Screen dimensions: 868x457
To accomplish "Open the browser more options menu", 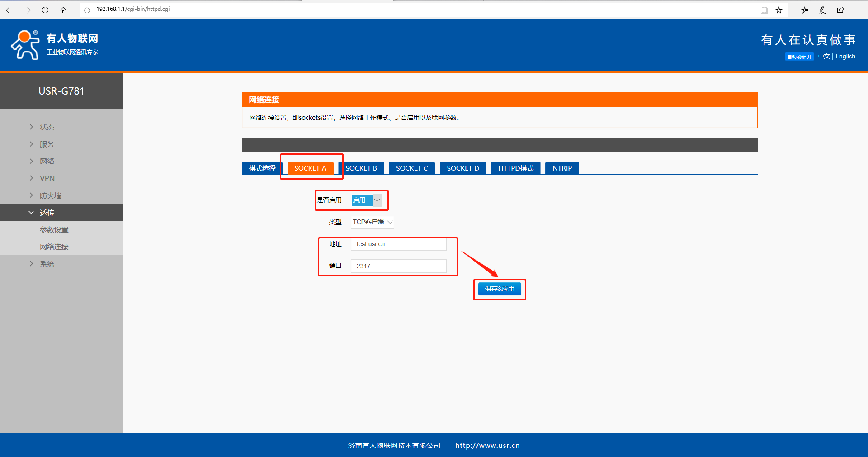I will point(859,10).
